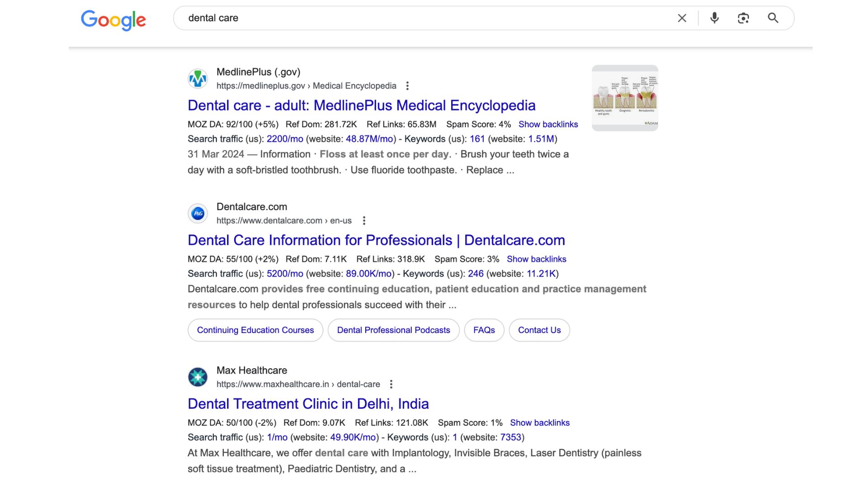The width and height of the screenshot is (868, 488).
Task: Show backlinks for the Max Healthcare result
Action: pyautogui.click(x=540, y=422)
